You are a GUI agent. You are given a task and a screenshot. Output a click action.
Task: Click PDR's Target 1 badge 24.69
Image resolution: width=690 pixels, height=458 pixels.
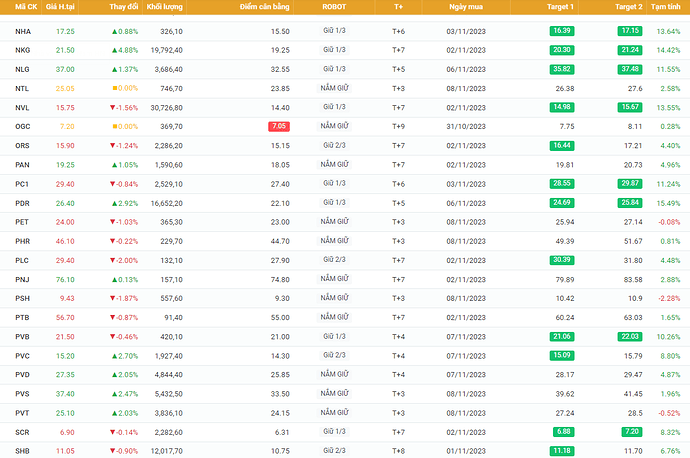click(x=562, y=203)
